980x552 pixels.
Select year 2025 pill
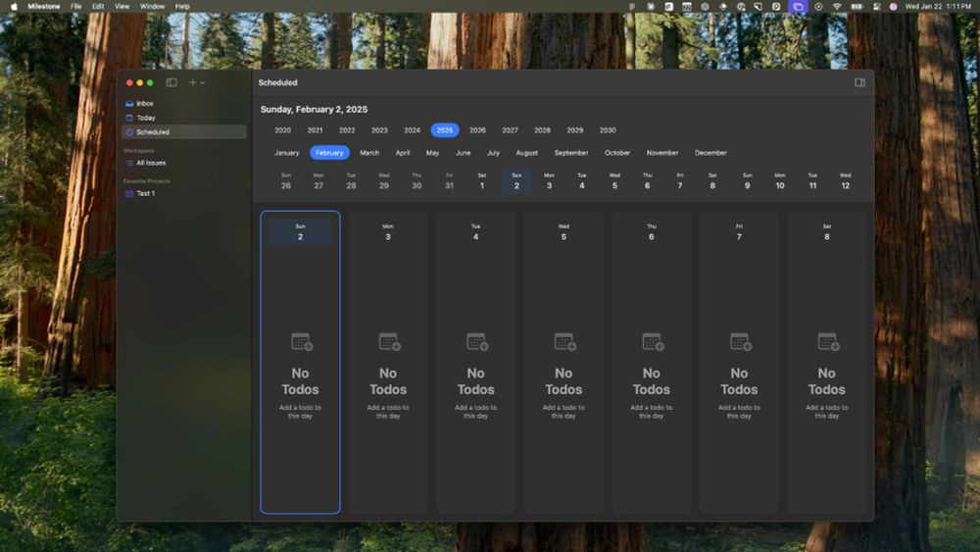point(445,130)
